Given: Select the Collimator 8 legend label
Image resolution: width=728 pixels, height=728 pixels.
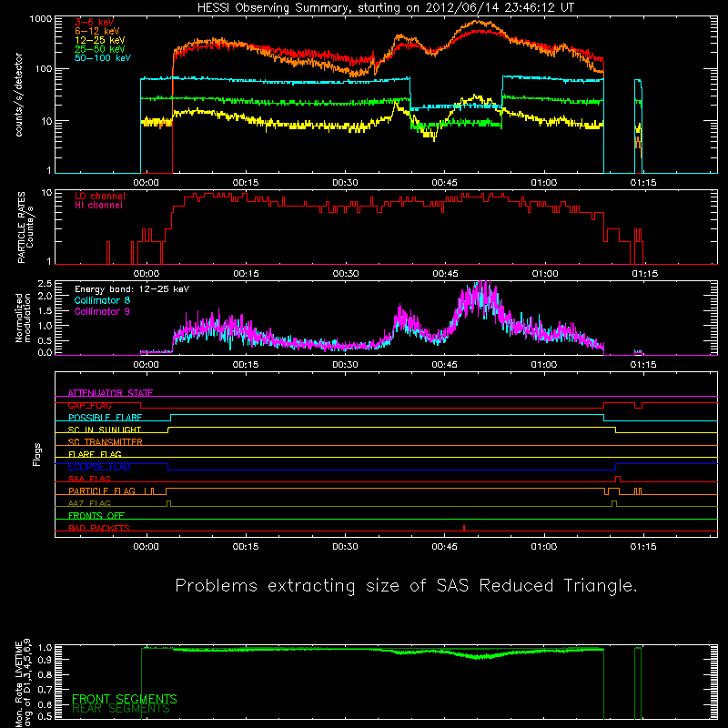Looking at the screenshot, I should [x=102, y=300].
